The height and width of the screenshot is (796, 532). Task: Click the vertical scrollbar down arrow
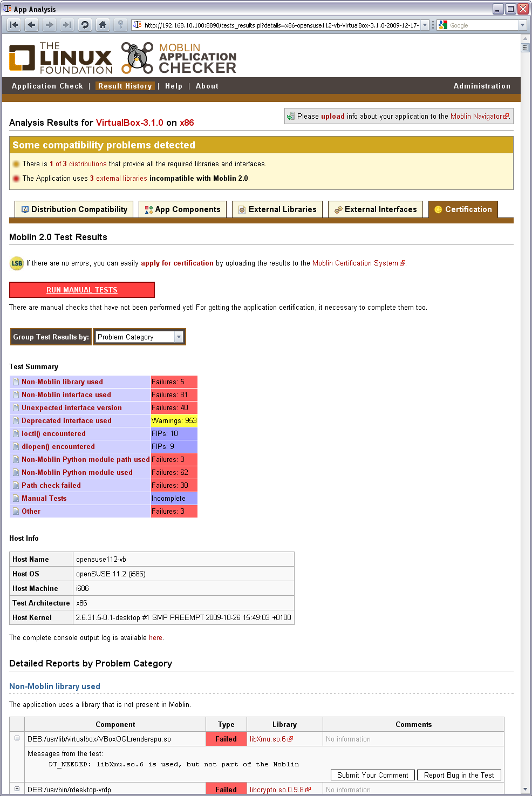[526, 789]
